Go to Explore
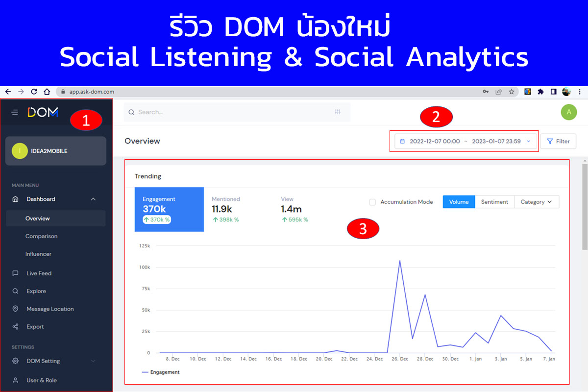 coord(36,291)
